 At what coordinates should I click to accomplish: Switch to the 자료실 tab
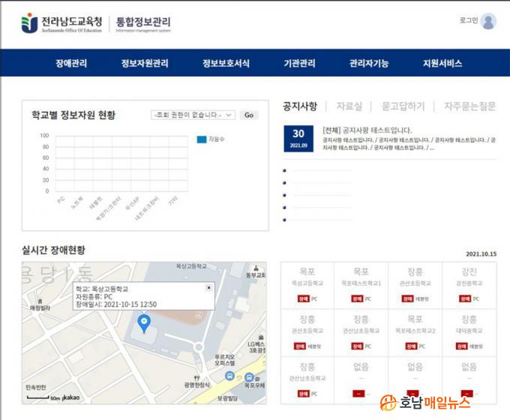pos(349,106)
